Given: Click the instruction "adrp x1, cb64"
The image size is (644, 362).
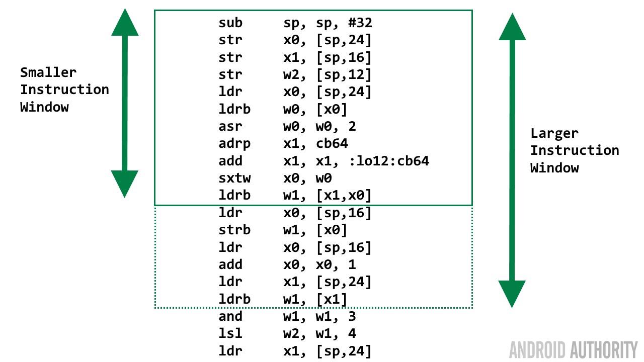Looking at the screenshot, I should pyautogui.click(x=283, y=144).
